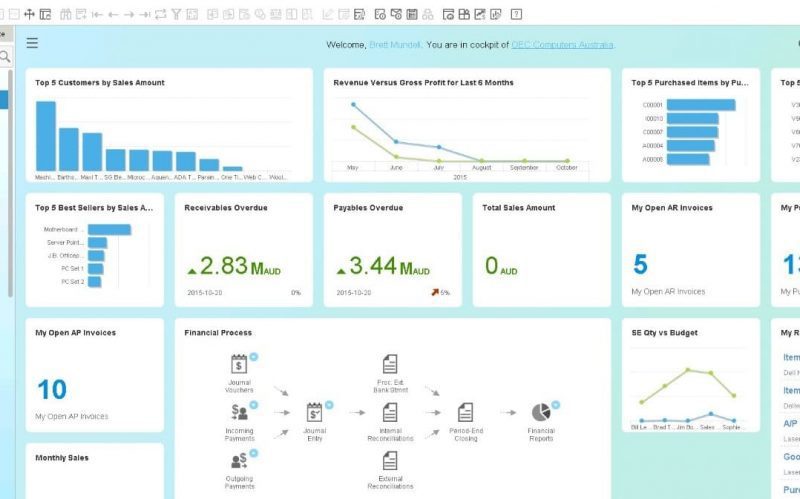Go to previous record arrow

tap(113, 15)
